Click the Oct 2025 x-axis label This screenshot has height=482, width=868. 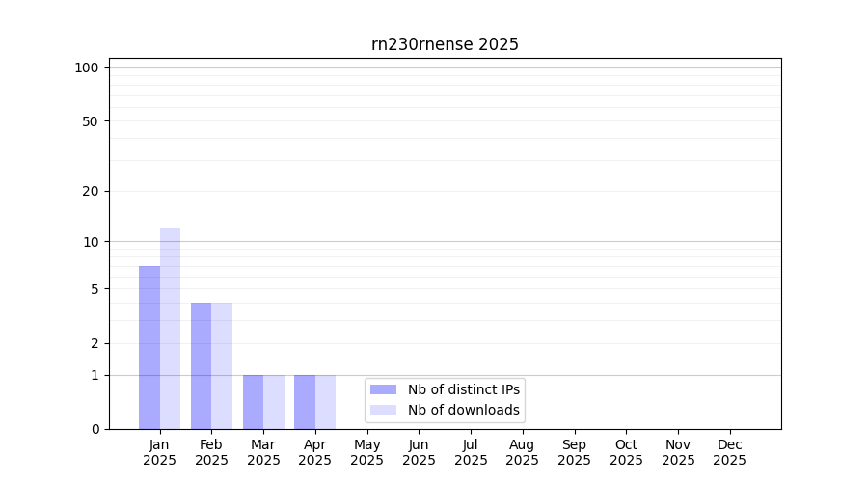(626, 452)
